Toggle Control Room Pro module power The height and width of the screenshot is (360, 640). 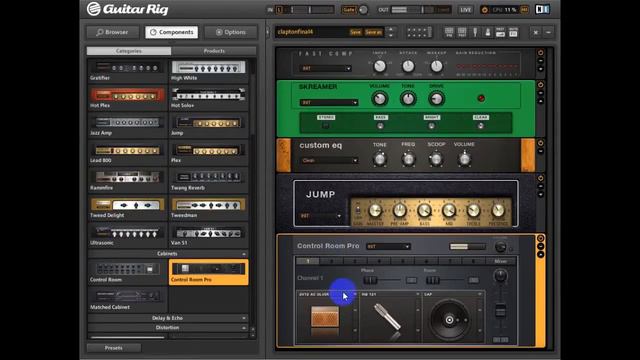(x=540, y=238)
